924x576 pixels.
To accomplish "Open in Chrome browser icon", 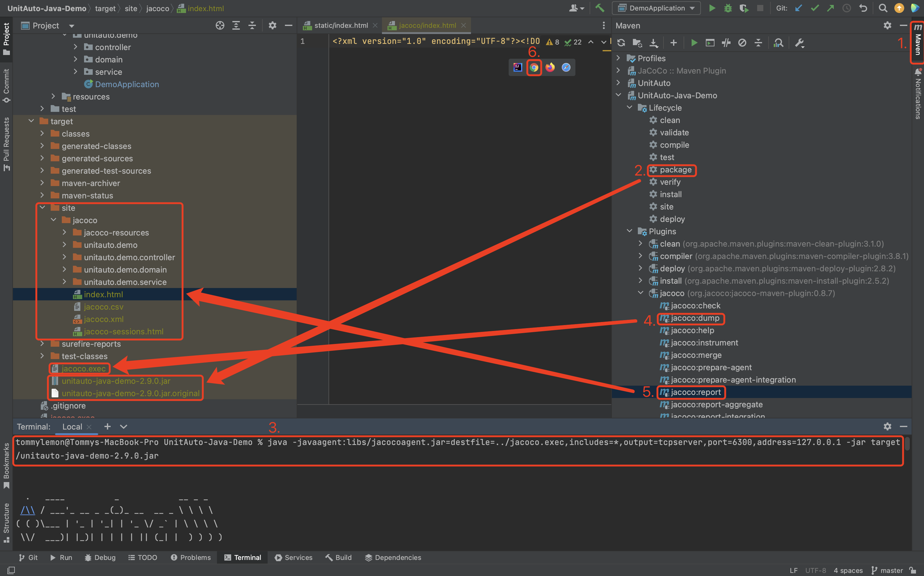I will [x=534, y=67].
